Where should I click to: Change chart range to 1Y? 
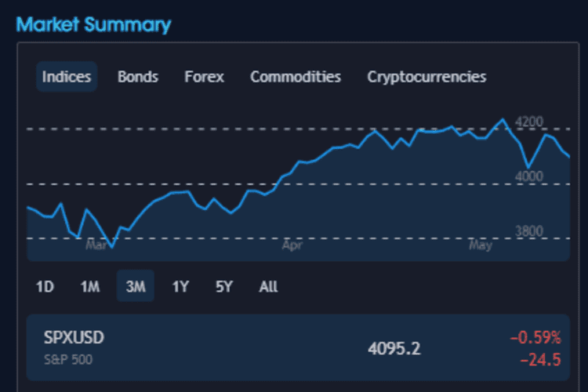(180, 287)
